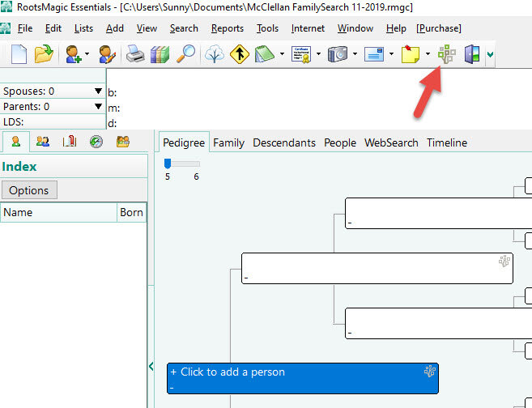Click the camera Media icon
This screenshot has width=532, height=408.
click(x=338, y=54)
